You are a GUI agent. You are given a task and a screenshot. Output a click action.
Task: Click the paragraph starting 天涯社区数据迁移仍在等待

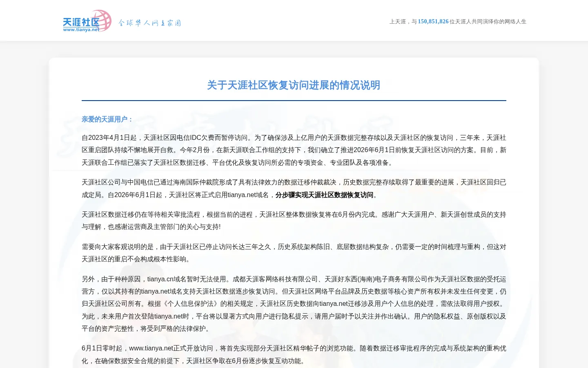click(294, 221)
